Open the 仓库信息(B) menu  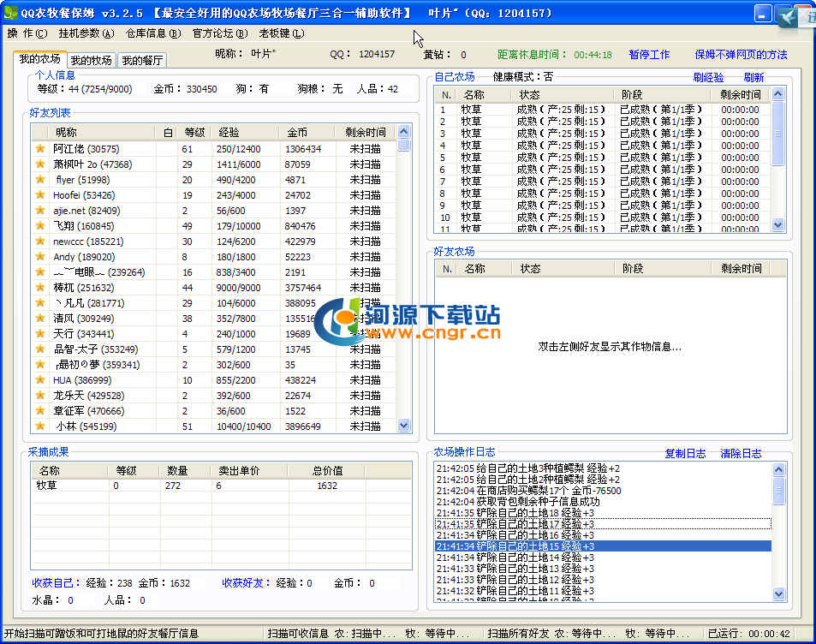tap(153, 33)
